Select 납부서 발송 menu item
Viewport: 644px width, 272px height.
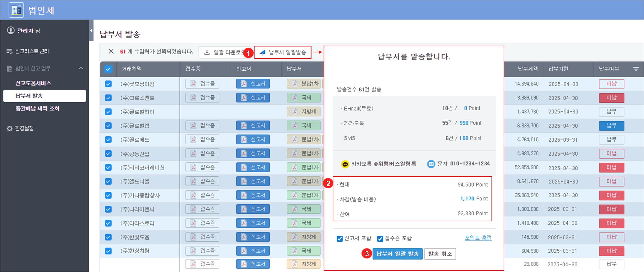(x=45, y=96)
